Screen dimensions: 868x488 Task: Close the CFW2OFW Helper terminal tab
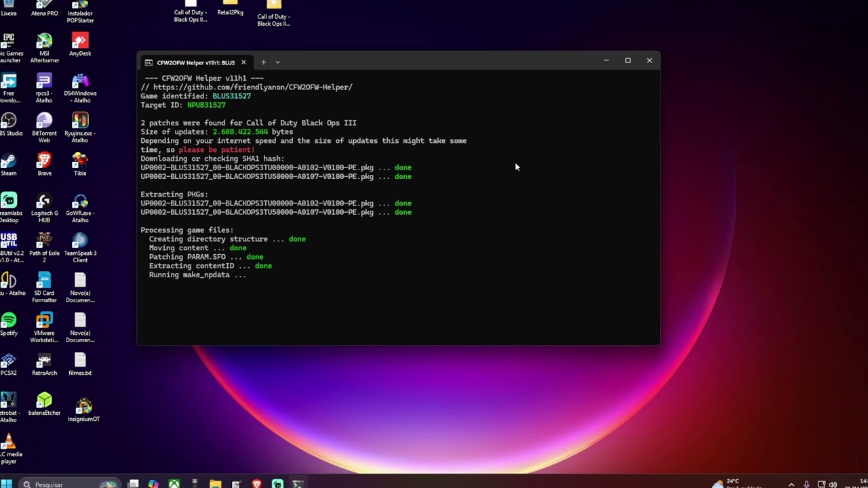[x=243, y=62]
